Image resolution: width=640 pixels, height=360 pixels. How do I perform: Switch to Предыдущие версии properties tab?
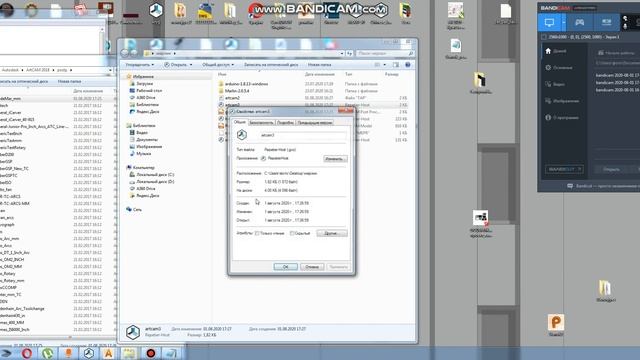(315, 122)
